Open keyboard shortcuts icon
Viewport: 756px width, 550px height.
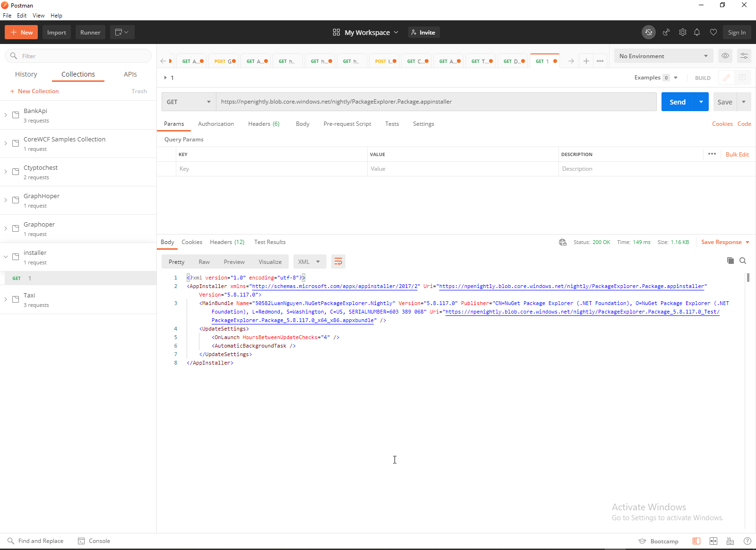click(730, 541)
